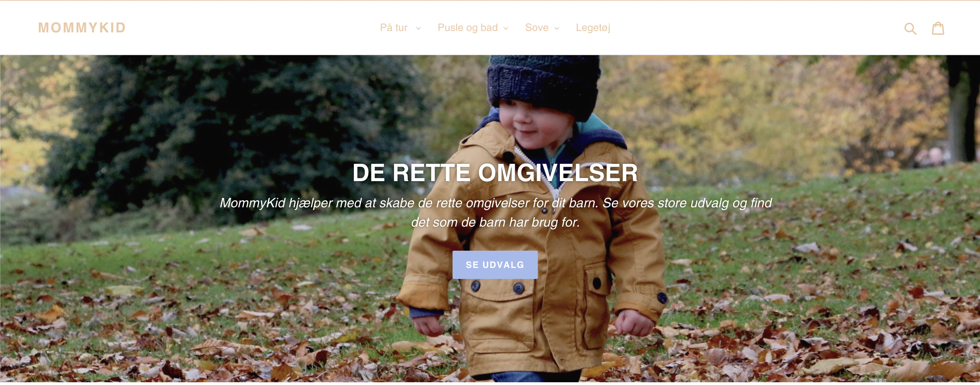Select the Sove menu item

(x=537, y=28)
